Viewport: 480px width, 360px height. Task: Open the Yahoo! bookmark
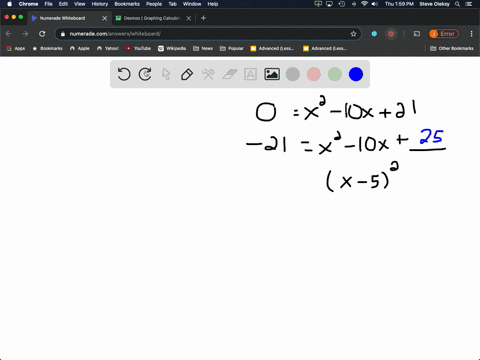pos(108,48)
